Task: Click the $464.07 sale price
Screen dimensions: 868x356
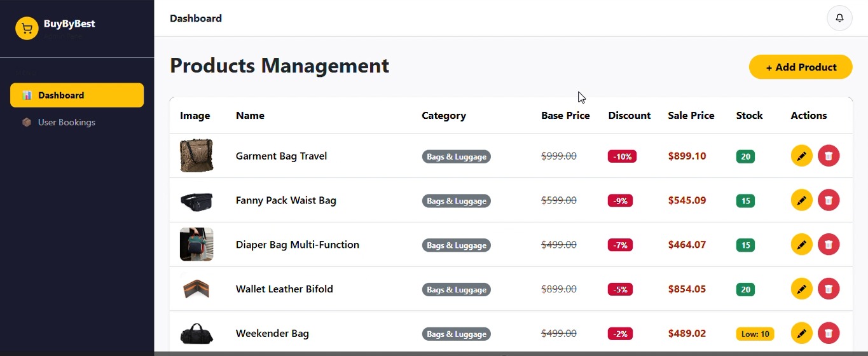Action: (x=687, y=244)
